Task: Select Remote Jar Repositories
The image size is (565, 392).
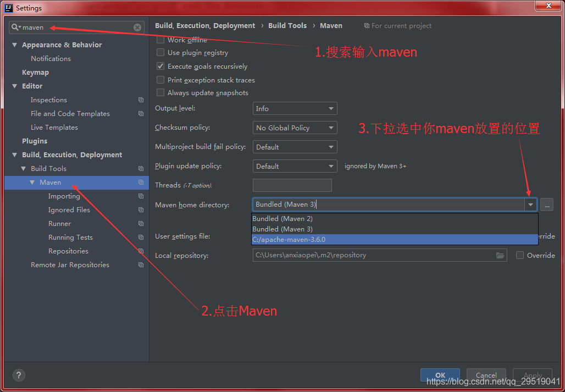Action: pyautogui.click(x=70, y=265)
